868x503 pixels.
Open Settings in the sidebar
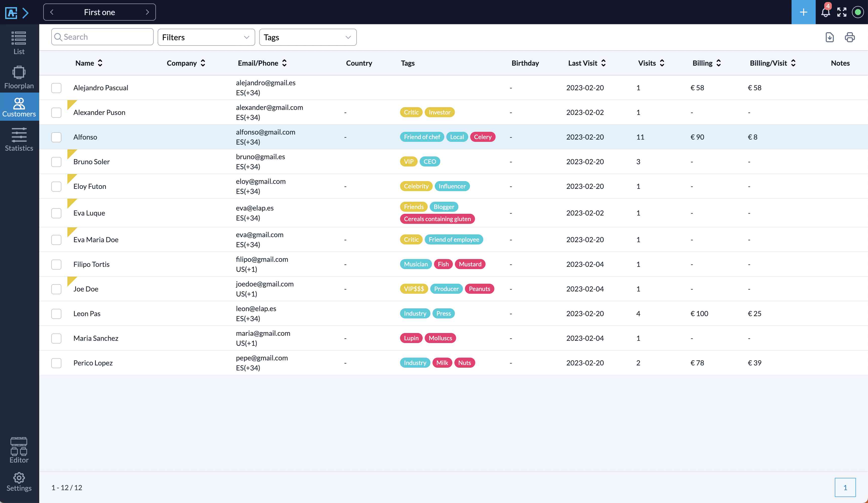[x=19, y=482]
